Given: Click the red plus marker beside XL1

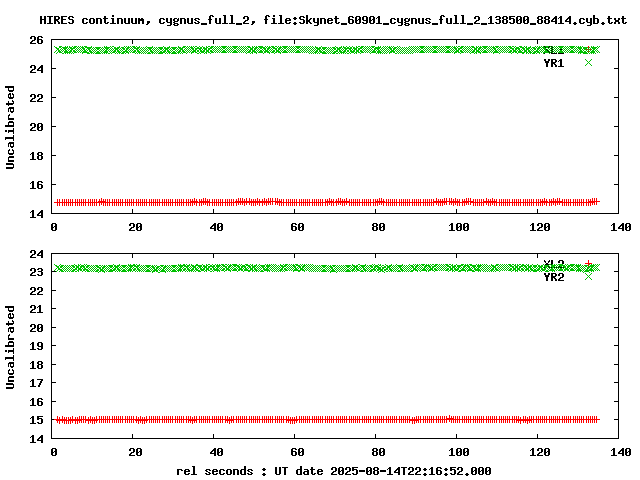Looking at the screenshot, I should 588,49.
